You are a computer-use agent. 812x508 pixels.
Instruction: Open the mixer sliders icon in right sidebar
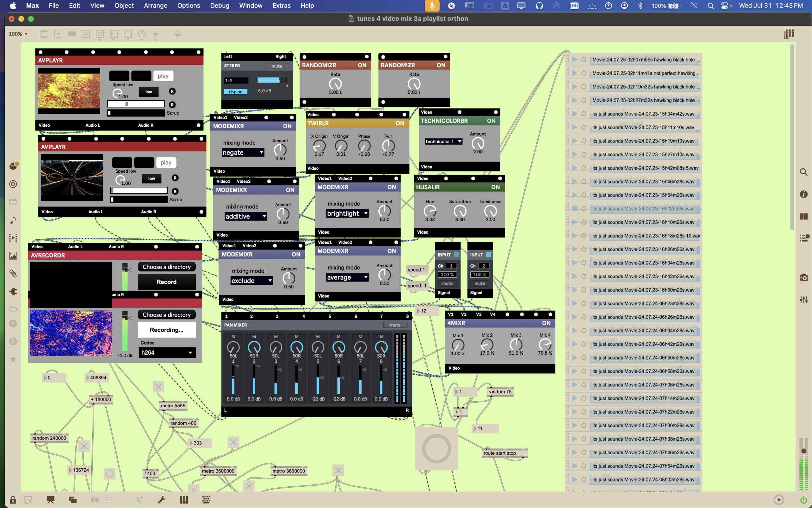(804, 299)
